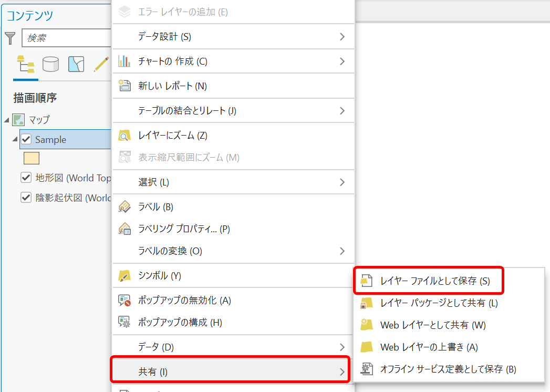Click Web レイヤーとして共有 option
Image resolution: width=550 pixels, height=392 pixels.
433,325
